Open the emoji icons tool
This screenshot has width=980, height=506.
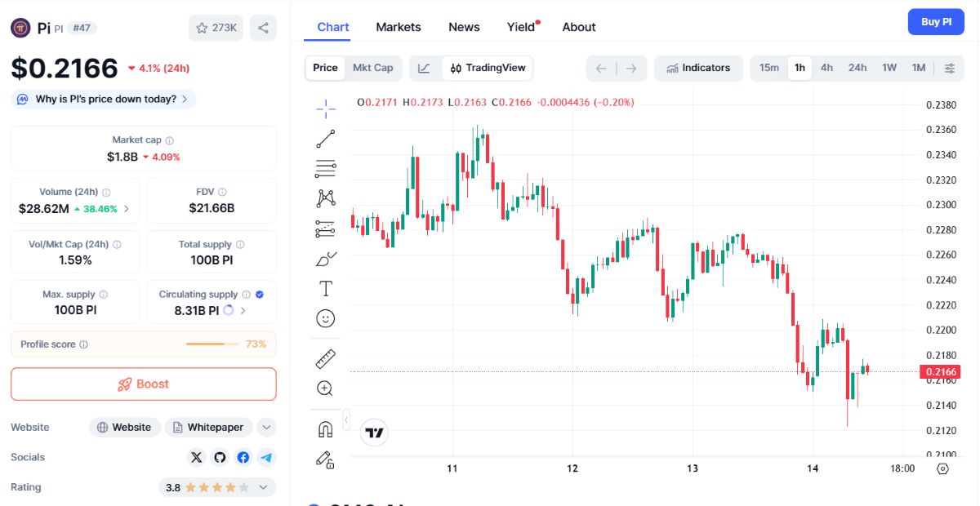pyautogui.click(x=325, y=318)
